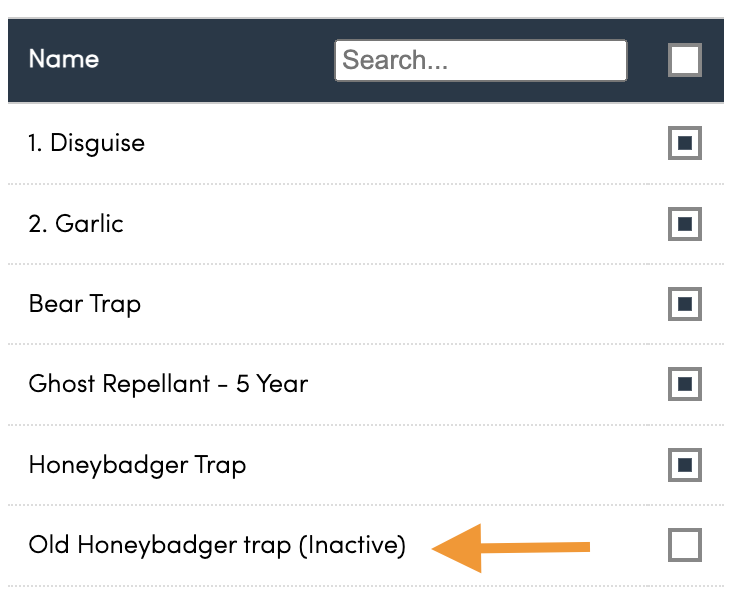748x604 pixels.
Task: Click into the Search field
Action: point(480,60)
